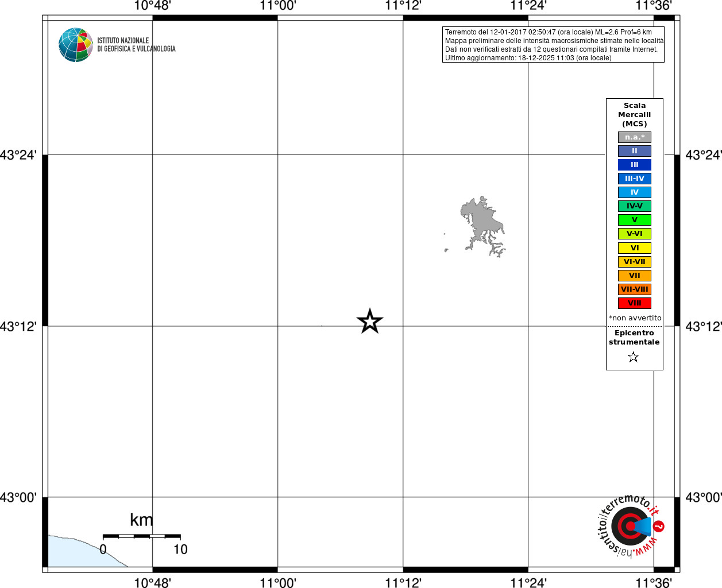This screenshot has width=722, height=588.
Task: Click the 'Terremoto del 12-01-2017' info line
Action: [549, 32]
